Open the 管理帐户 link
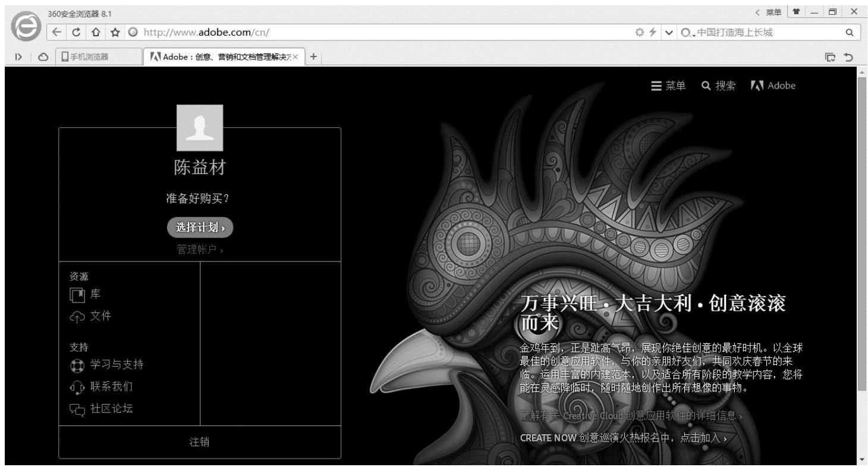 pyautogui.click(x=200, y=250)
